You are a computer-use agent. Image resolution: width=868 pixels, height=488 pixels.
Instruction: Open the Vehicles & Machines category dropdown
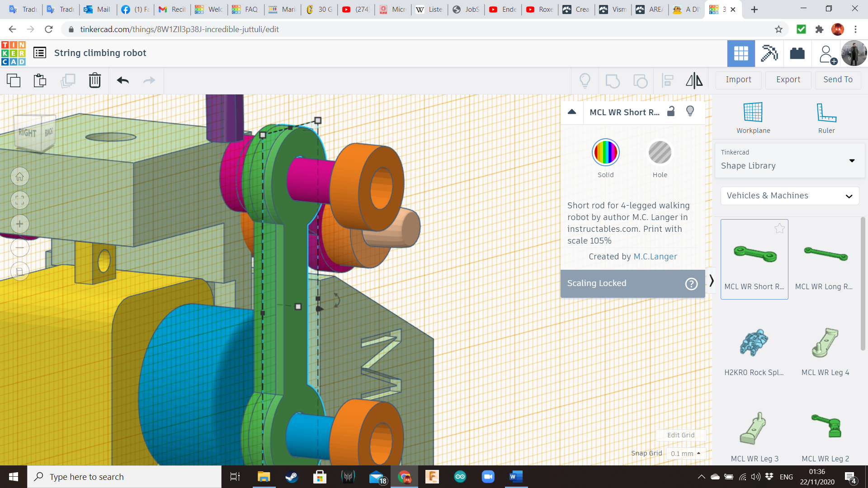789,196
